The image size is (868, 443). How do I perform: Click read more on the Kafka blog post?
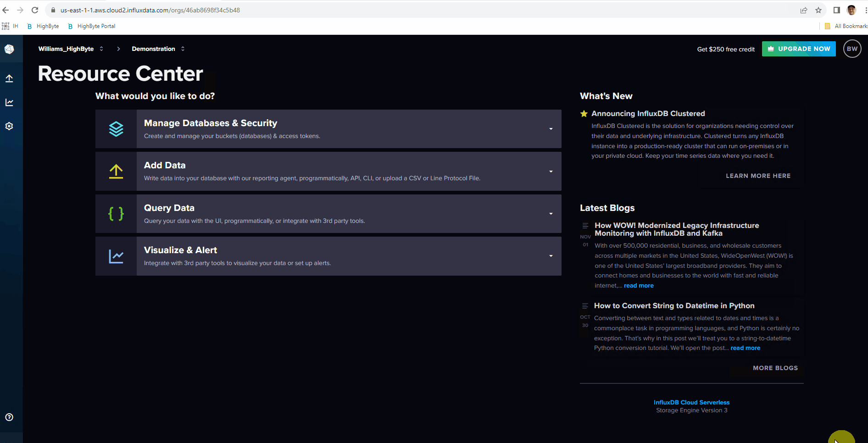[638, 285]
